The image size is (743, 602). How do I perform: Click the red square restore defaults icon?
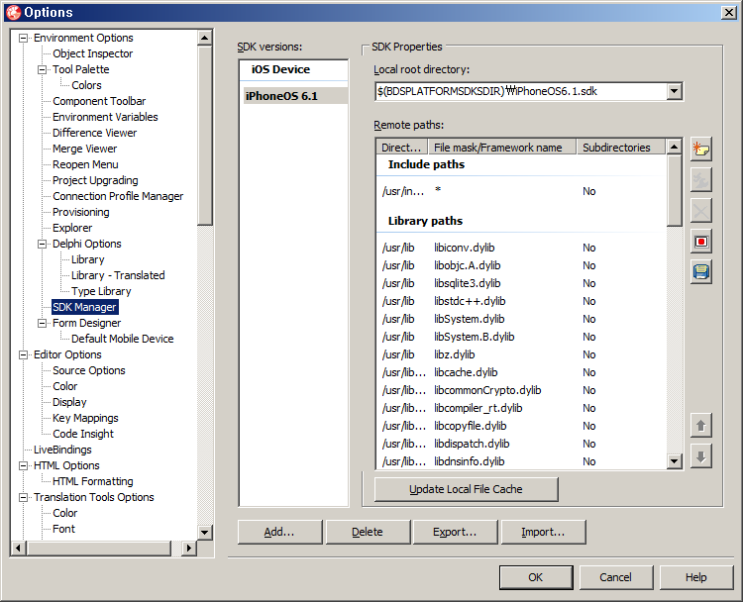701,242
